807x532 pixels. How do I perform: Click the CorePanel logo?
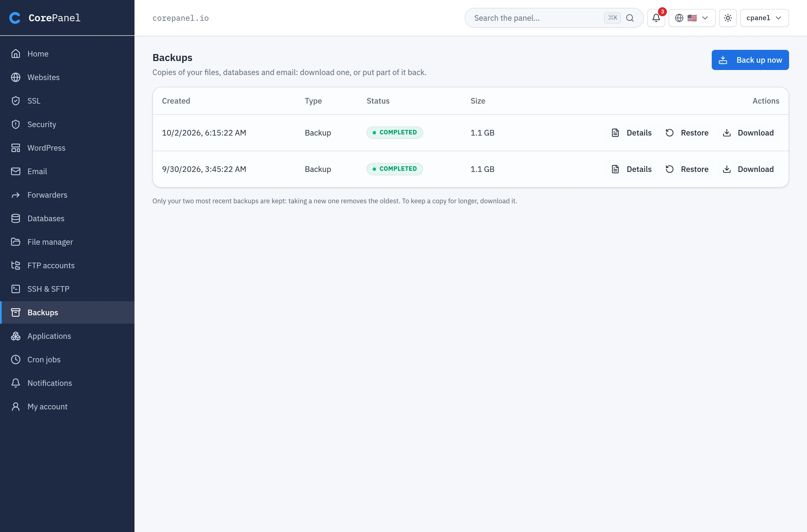coord(45,18)
